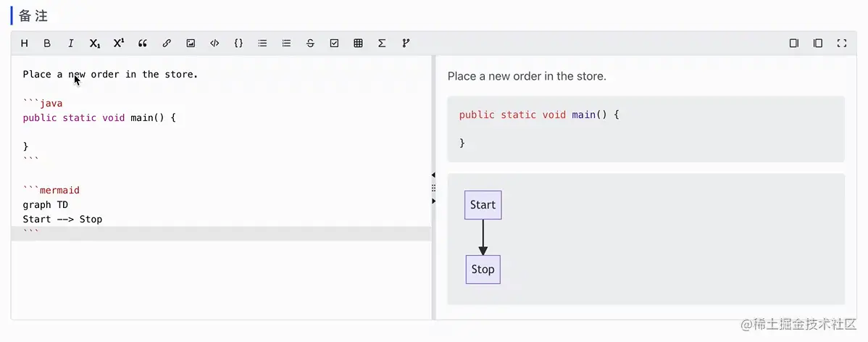Switch to editor-only pane layout
868x342 pixels.
[817, 43]
